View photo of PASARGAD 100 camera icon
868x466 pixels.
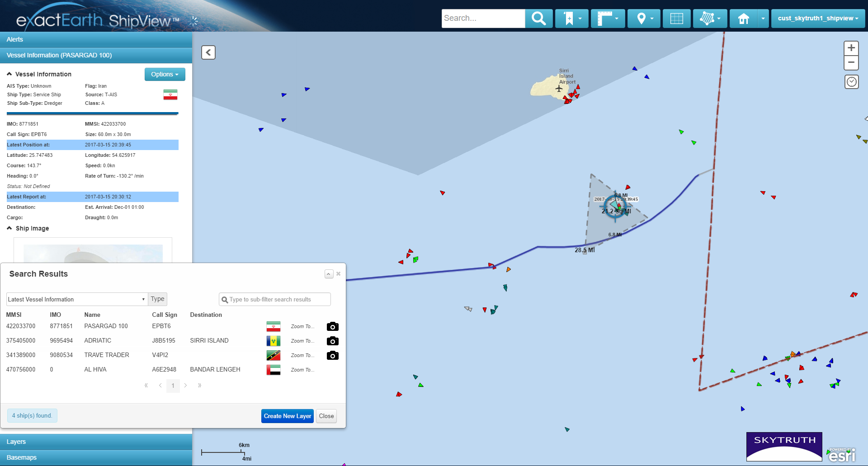333,326
